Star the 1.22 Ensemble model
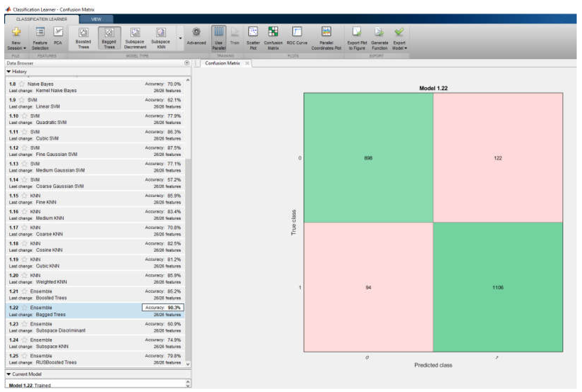 [x=24, y=307]
